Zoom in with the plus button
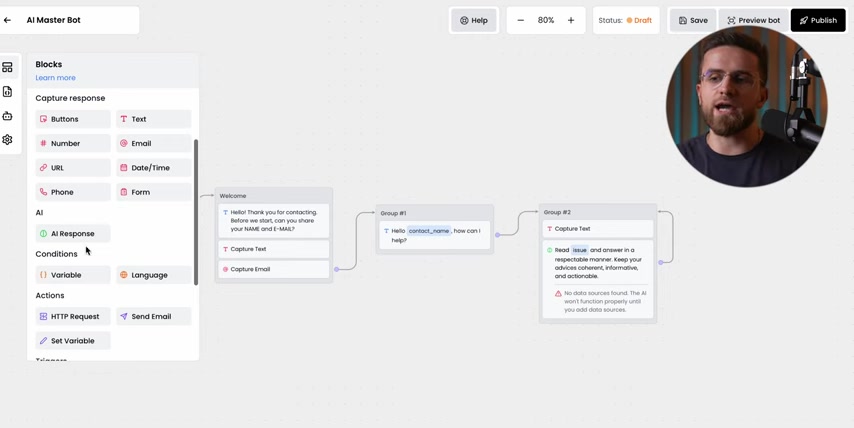Screen dimensions: 854x428 (571, 20)
